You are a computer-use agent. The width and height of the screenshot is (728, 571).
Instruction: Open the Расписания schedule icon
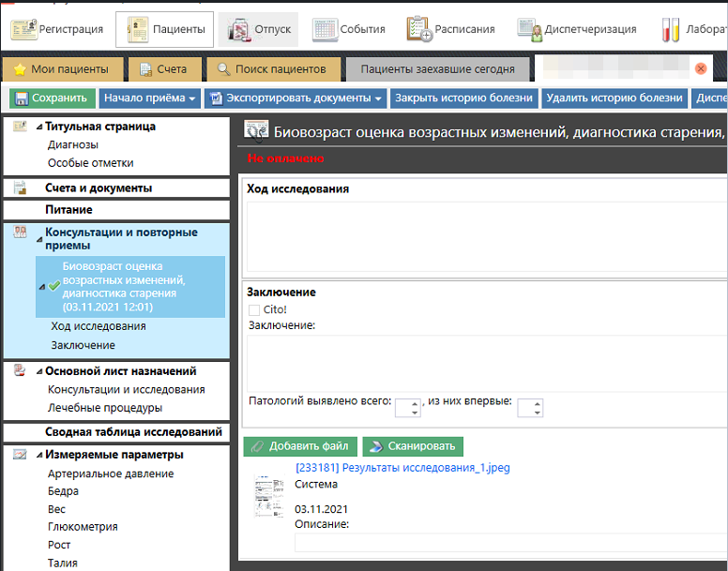click(x=418, y=29)
